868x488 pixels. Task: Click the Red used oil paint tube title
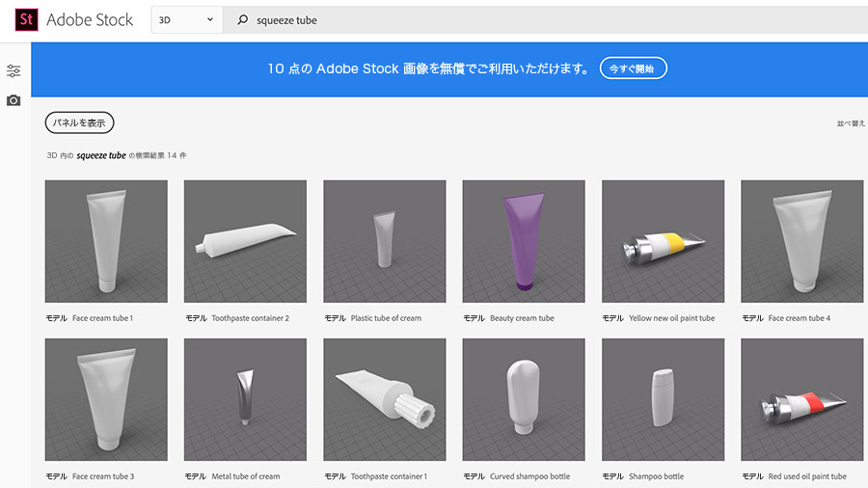pos(807,476)
